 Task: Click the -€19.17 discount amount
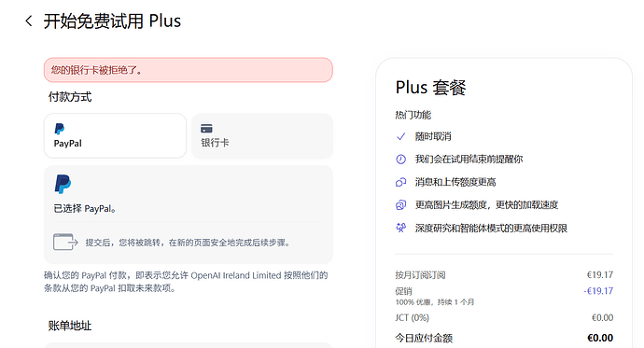(598, 291)
